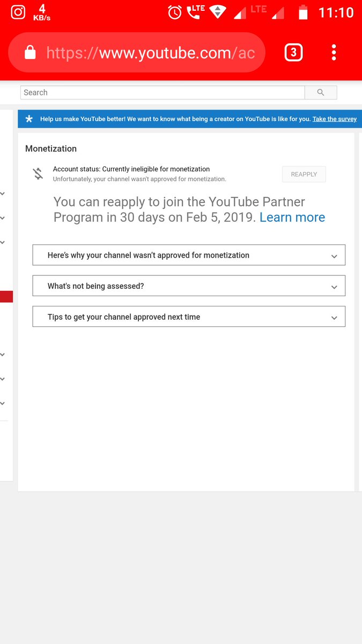This screenshot has height=644, width=362.
Task: Tap the alarm clock status icon
Action: point(175,12)
